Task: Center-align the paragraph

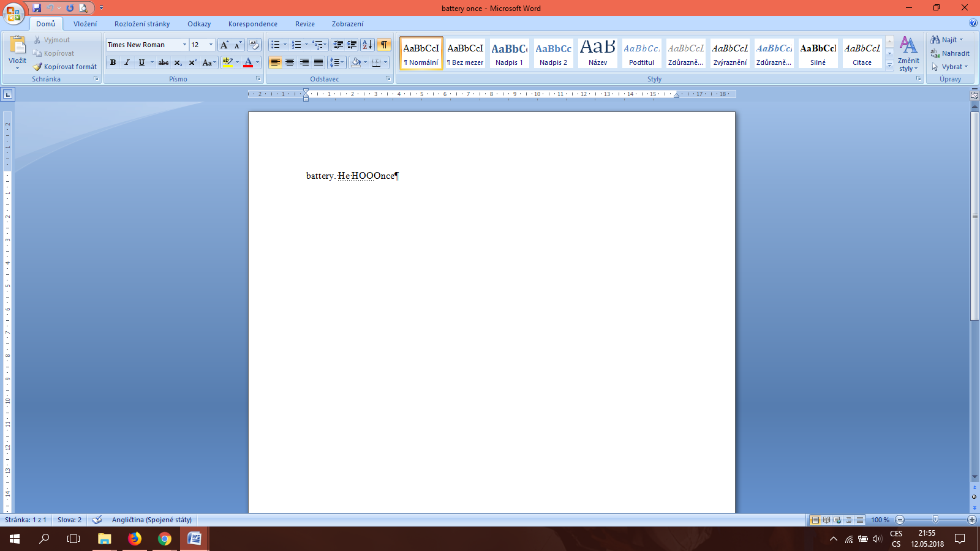Action: point(290,62)
